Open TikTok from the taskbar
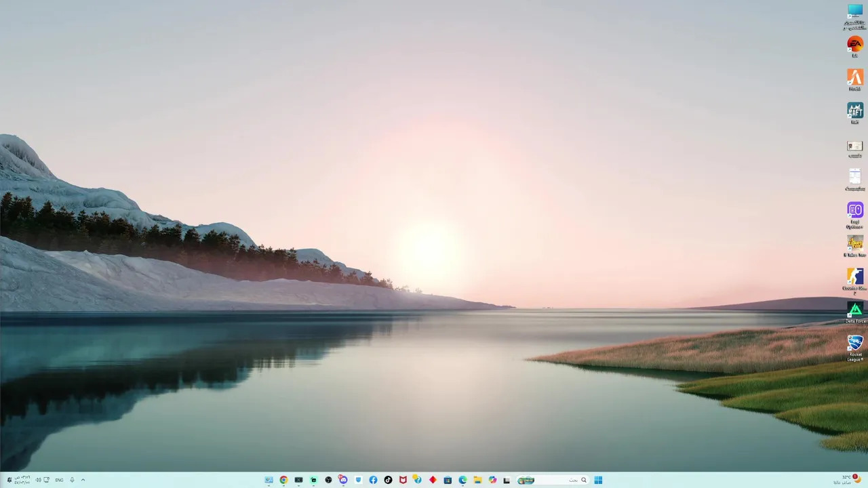The image size is (868, 488). point(388,480)
